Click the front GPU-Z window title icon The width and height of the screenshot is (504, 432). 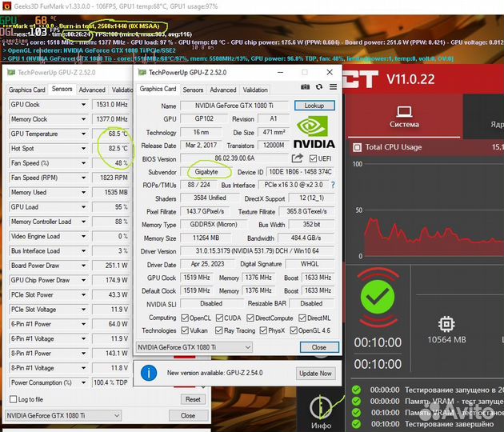(142, 72)
